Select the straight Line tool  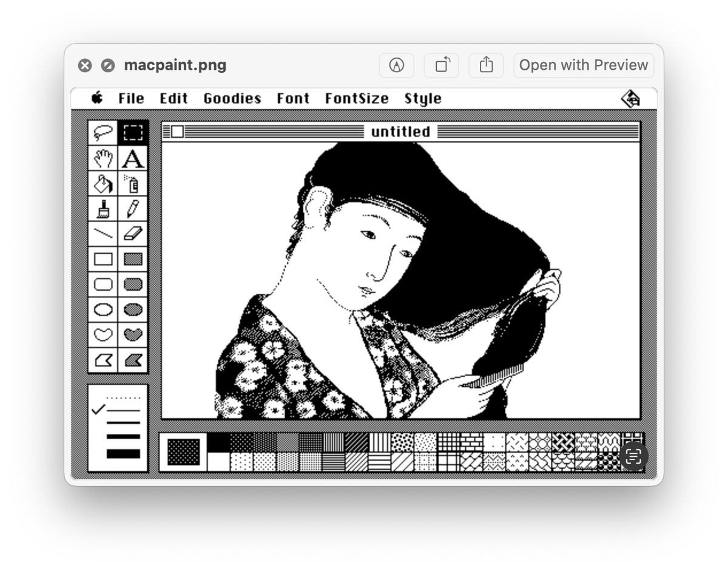(104, 234)
